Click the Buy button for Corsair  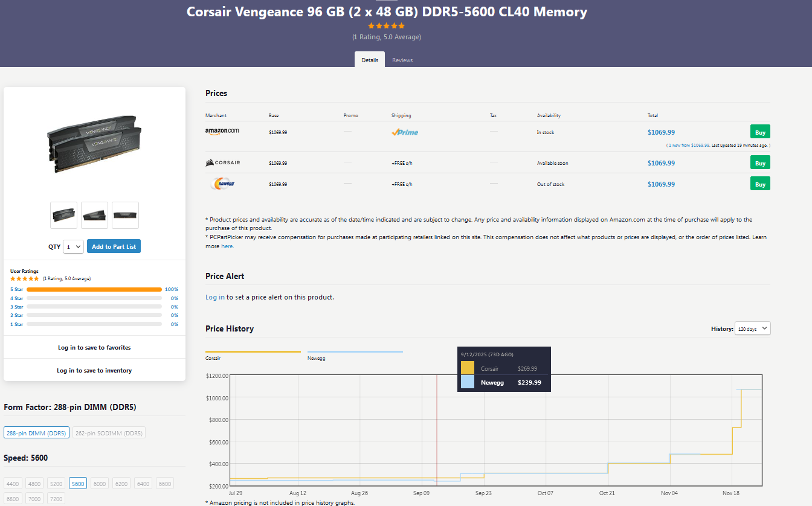(760, 163)
